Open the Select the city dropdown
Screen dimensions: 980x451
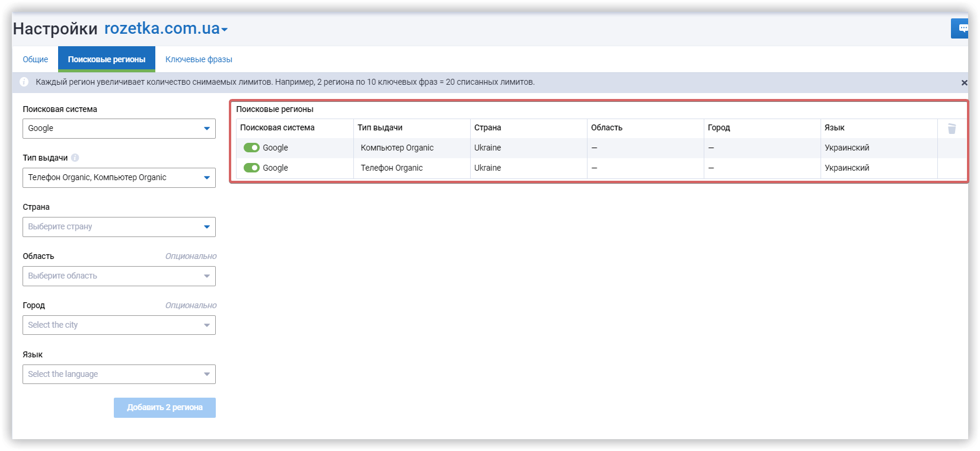point(119,325)
